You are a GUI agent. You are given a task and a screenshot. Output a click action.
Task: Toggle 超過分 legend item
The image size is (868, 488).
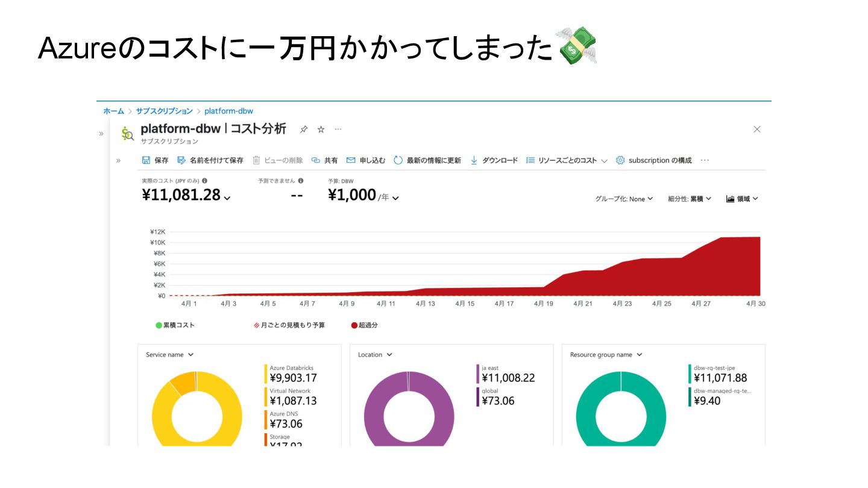pos(364,325)
